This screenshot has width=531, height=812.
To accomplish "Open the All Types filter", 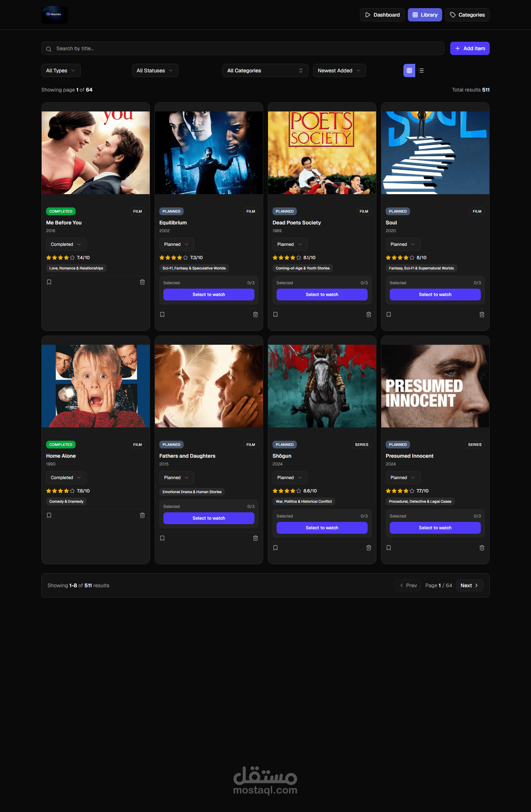I will coord(61,70).
